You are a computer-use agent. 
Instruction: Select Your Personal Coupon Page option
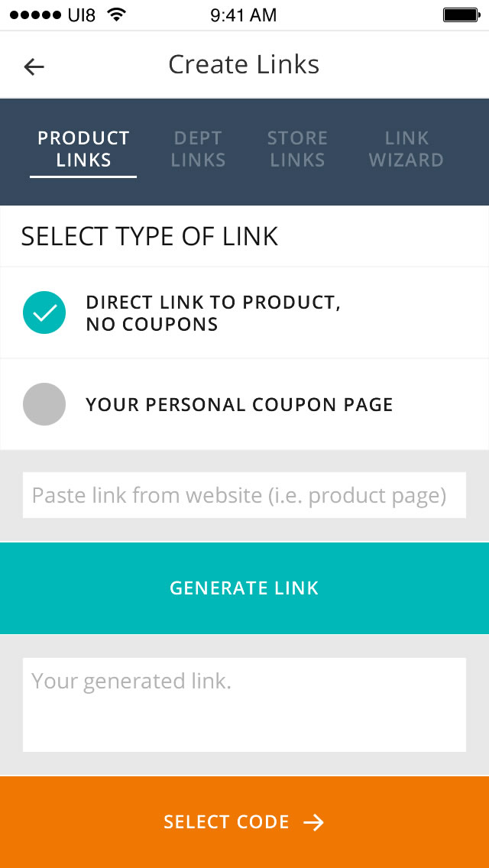pyautogui.click(x=239, y=404)
